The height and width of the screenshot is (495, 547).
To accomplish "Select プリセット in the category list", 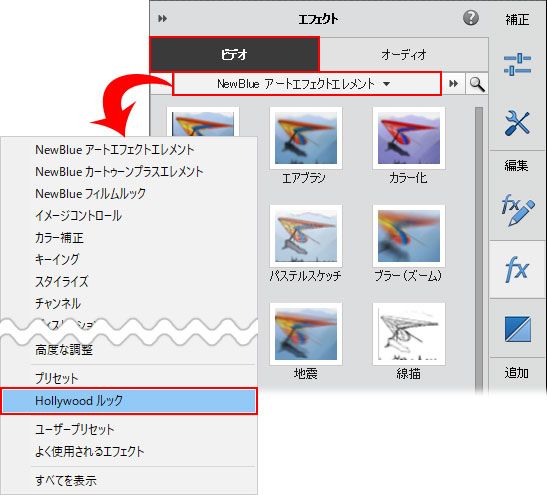I will click(x=57, y=378).
